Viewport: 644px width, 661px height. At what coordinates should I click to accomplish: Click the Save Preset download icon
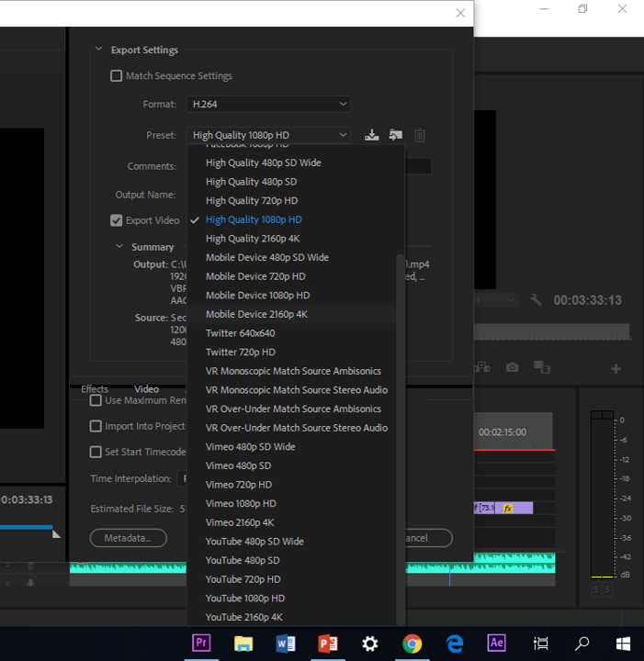tap(371, 135)
